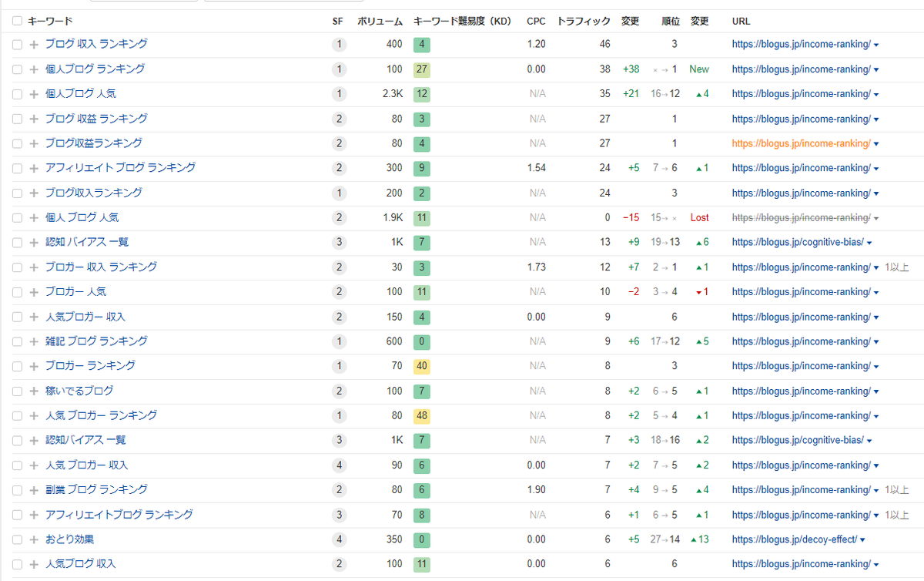This screenshot has height=581, width=924.
Task: Click the plus icon beside 個人ブログ 人気
Action: pyautogui.click(x=34, y=94)
